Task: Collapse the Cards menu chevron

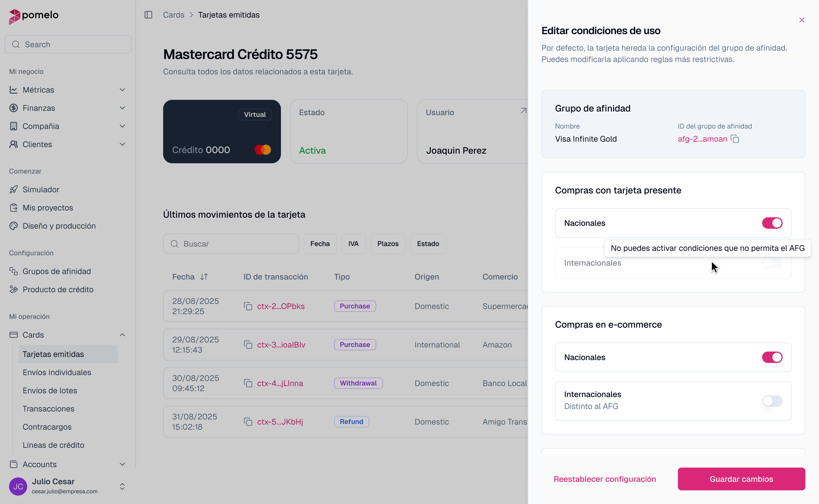Action: 122,335
